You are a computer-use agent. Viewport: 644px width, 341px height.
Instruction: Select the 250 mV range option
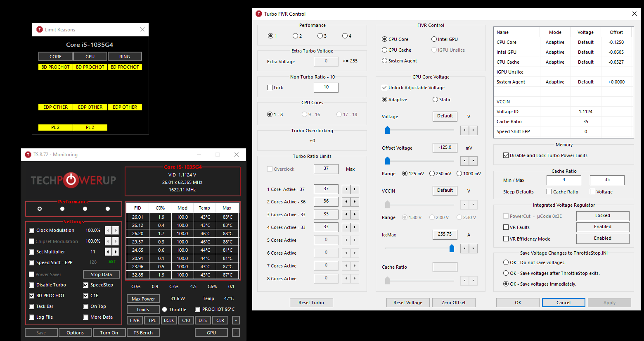[x=432, y=174]
